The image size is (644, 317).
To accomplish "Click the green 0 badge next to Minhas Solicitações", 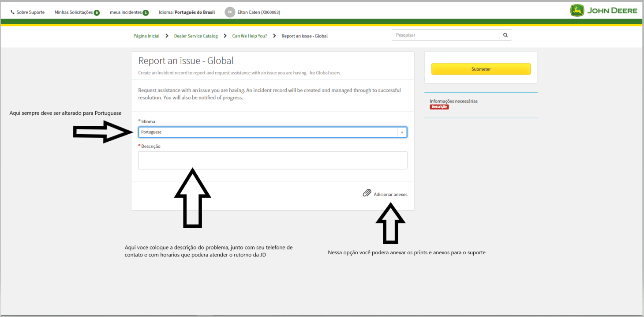I will [97, 13].
